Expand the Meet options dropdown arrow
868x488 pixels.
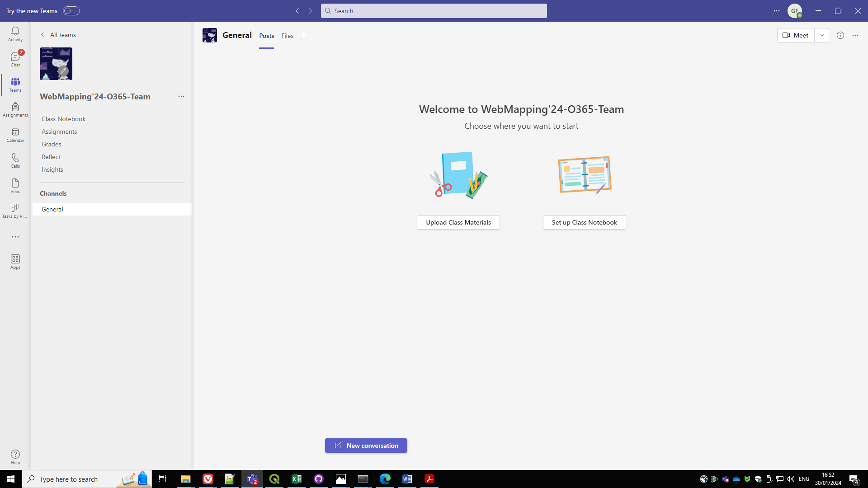tap(821, 35)
